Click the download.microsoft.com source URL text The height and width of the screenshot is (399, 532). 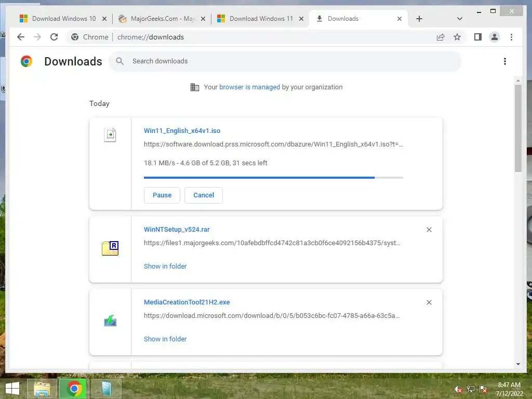click(271, 315)
